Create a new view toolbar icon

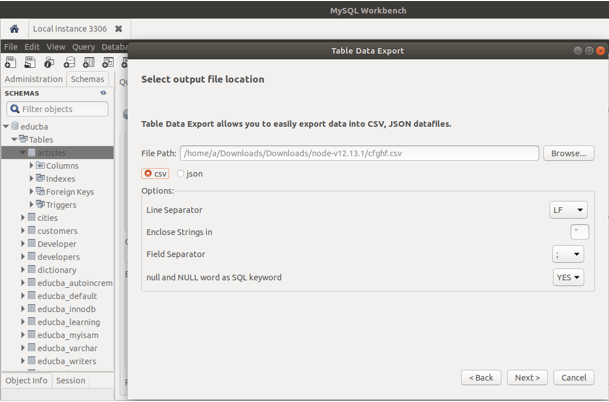pyautogui.click(x=108, y=62)
